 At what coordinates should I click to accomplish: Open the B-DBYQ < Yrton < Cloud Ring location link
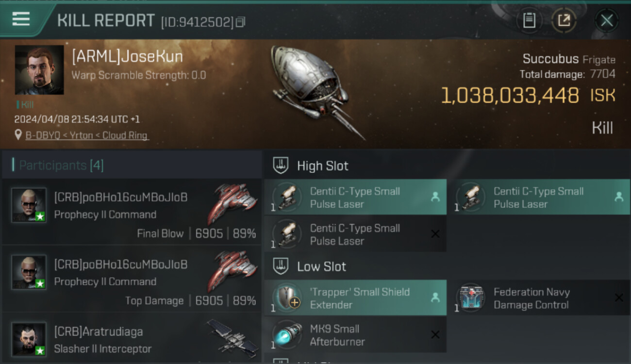(x=87, y=135)
